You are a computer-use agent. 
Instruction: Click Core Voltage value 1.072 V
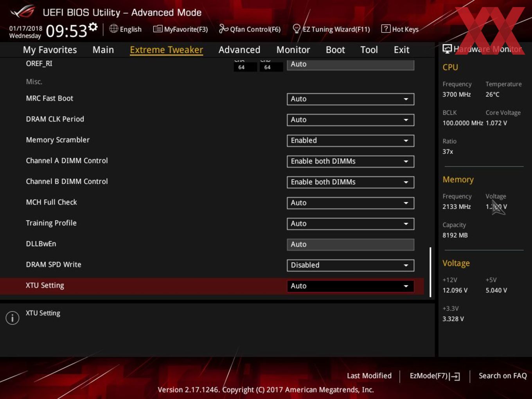496,123
